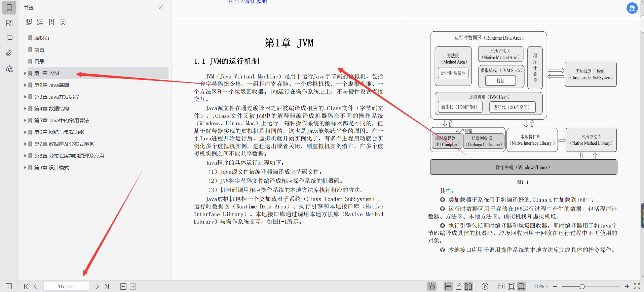Switch to single page view

point(458,286)
